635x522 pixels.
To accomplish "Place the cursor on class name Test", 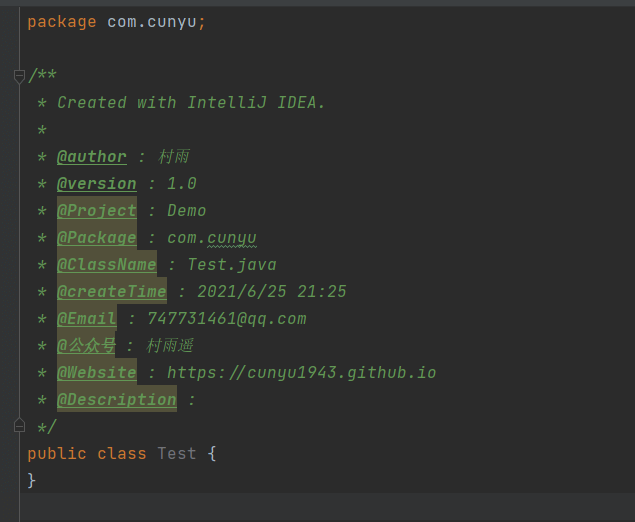I will coord(177,454).
